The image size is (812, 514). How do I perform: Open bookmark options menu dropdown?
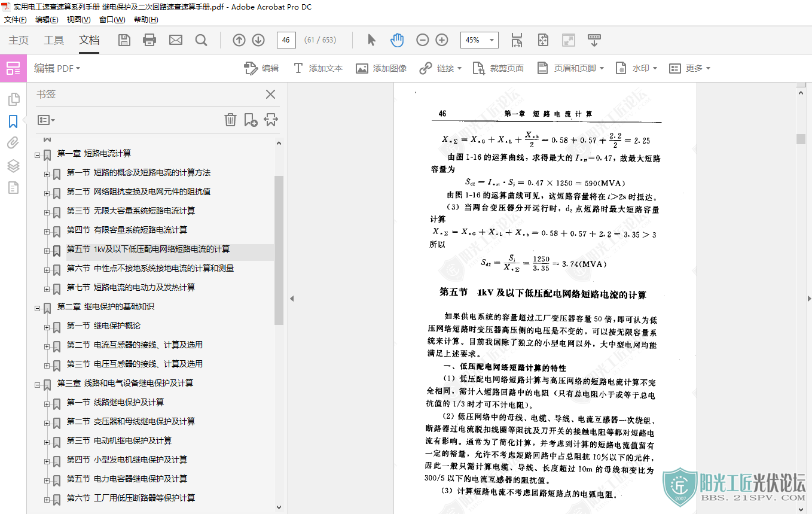[46, 120]
